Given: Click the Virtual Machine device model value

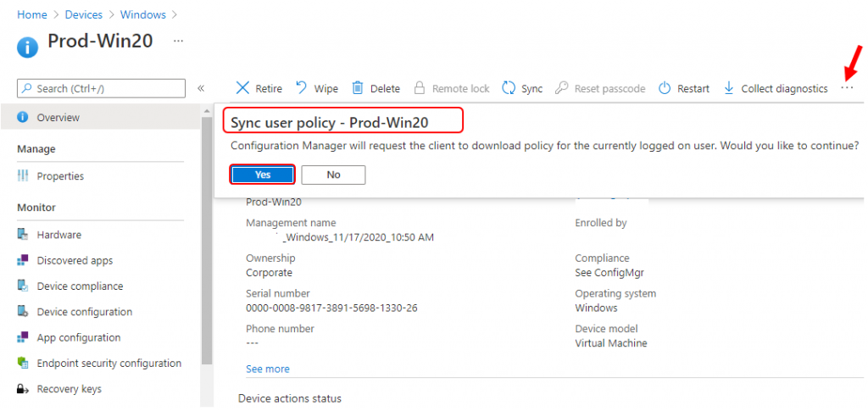Looking at the screenshot, I should click(611, 343).
